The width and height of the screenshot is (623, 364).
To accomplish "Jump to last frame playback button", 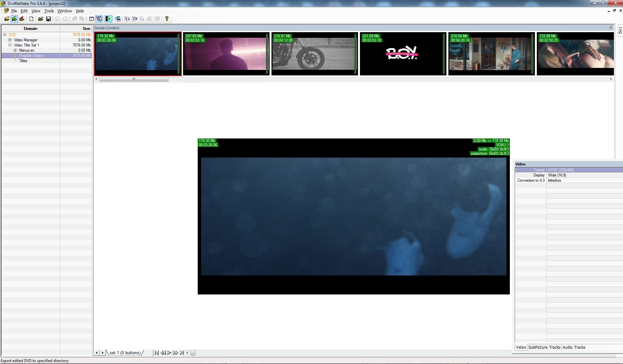I will coord(182,353).
